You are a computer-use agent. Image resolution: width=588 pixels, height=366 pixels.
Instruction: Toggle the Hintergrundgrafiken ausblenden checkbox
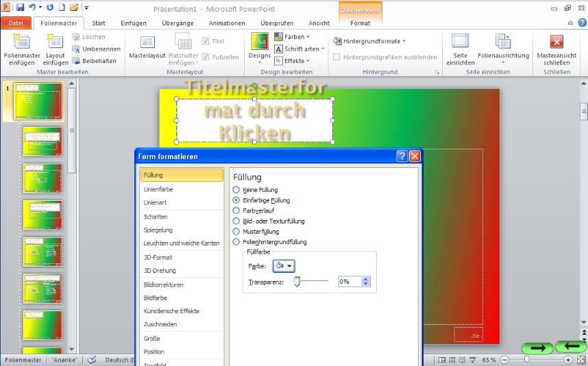(336, 58)
